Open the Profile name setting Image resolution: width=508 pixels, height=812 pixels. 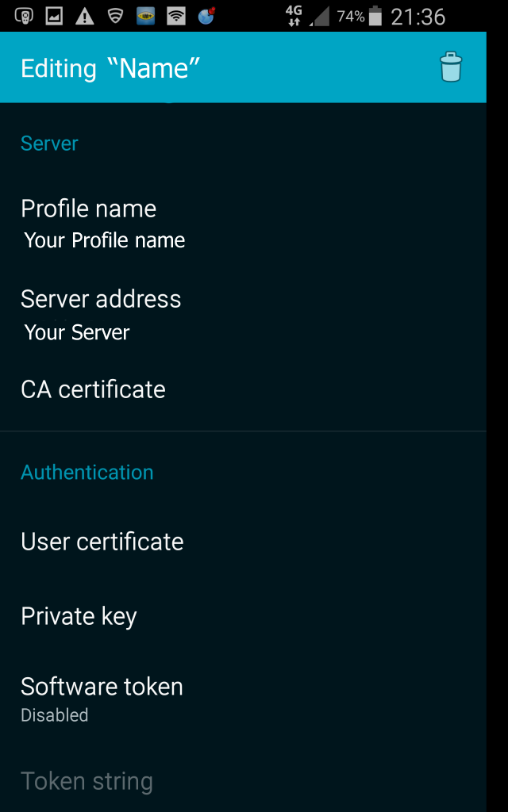[x=103, y=223]
